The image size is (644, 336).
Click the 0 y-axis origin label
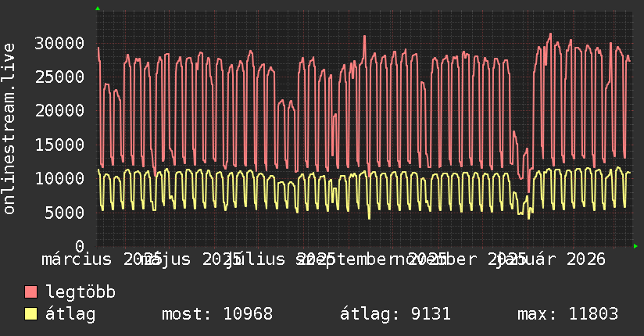[80, 246]
